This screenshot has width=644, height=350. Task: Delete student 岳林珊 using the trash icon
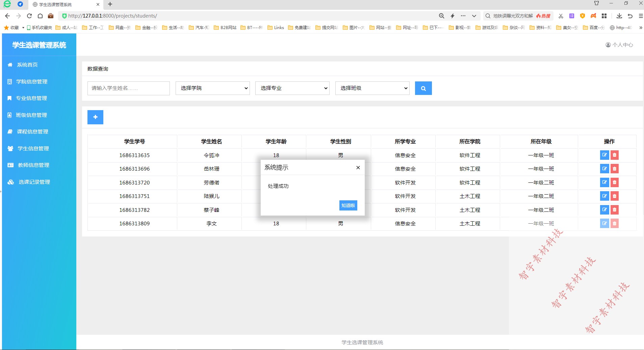614,169
